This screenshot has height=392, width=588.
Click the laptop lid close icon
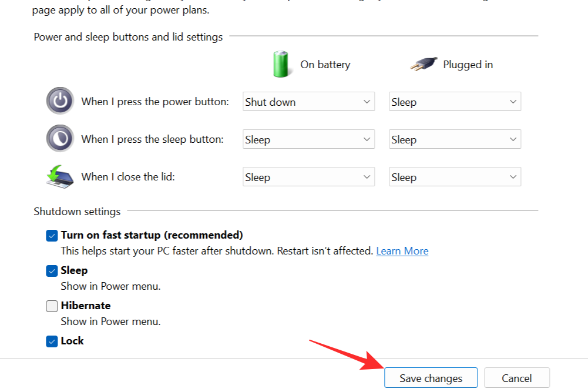60,176
